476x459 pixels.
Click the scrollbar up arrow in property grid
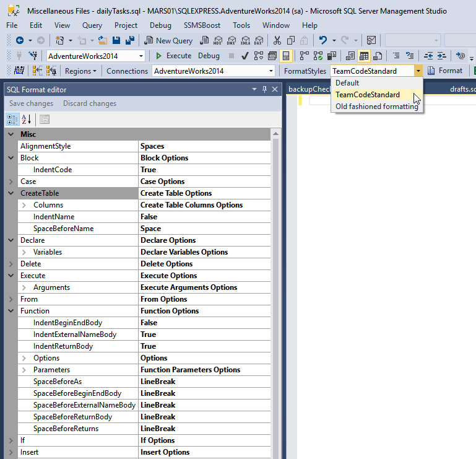(275, 134)
